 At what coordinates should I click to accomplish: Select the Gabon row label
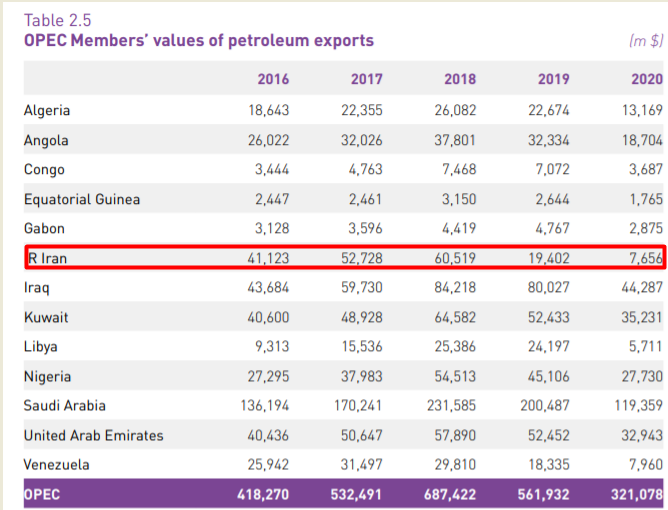[44, 228]
